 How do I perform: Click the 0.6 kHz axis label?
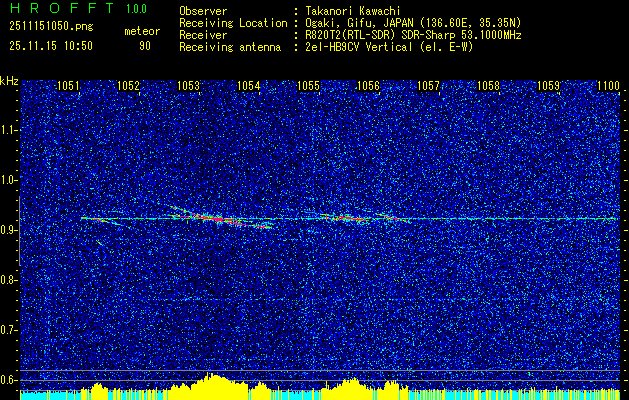8,380
